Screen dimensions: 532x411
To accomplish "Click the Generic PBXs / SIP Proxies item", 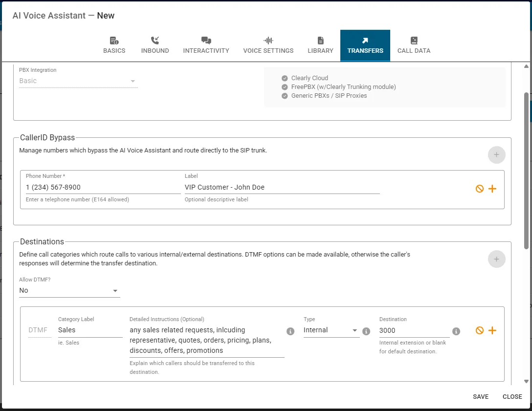I will [324, 96].
